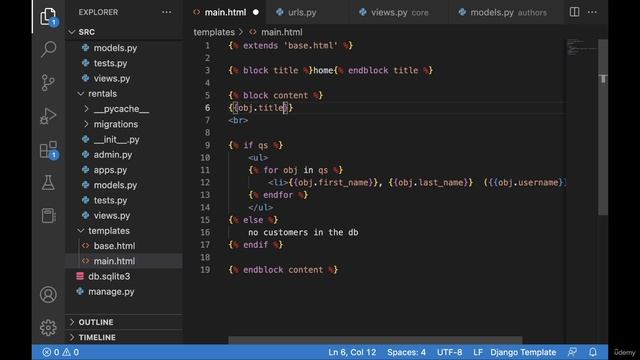Open the Source Control view
This screenshot has height=360, width=640.
click(x=48, y=82)
